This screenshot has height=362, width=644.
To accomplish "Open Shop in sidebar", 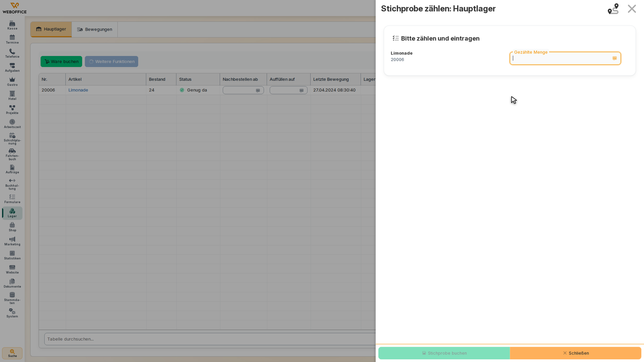I will pos(12,227).
